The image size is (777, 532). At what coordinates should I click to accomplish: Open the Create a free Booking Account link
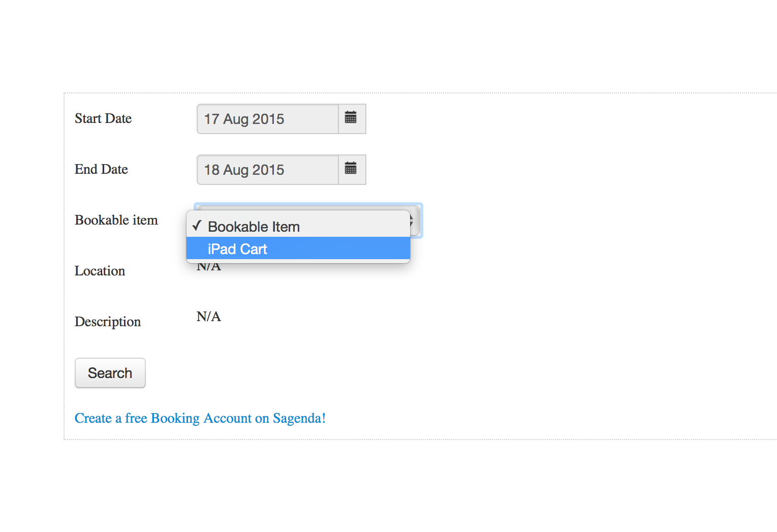[200, 418]
